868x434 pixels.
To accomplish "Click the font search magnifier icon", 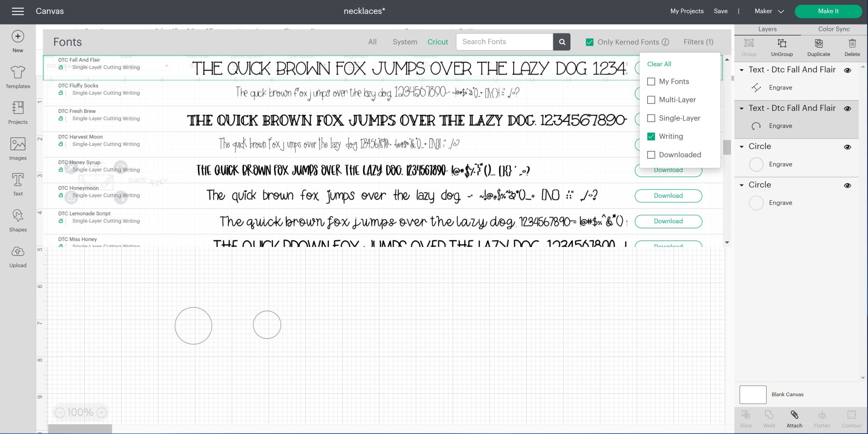I will pos(562,42).
